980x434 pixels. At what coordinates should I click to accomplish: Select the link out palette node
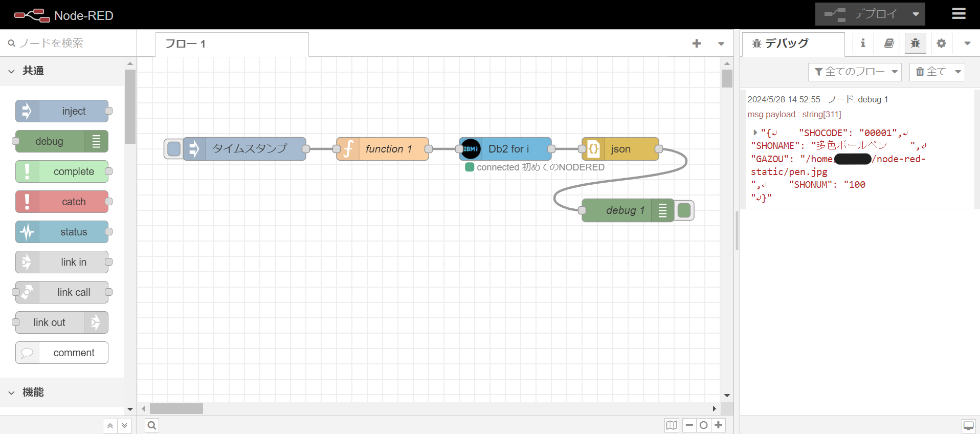point(62,322)
